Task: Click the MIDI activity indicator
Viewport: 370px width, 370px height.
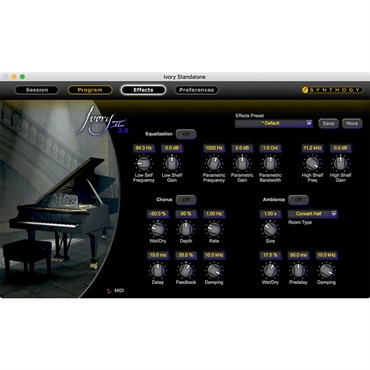Action: (109, 291)
